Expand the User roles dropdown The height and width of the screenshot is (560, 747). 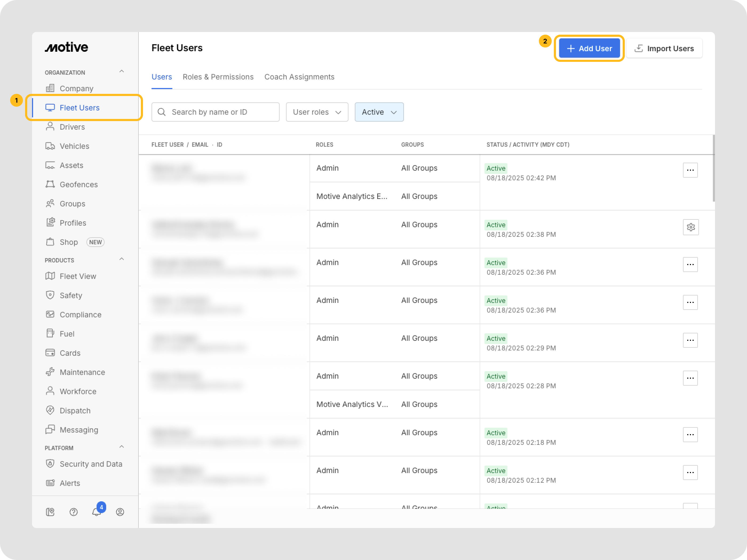coord(317,112)
